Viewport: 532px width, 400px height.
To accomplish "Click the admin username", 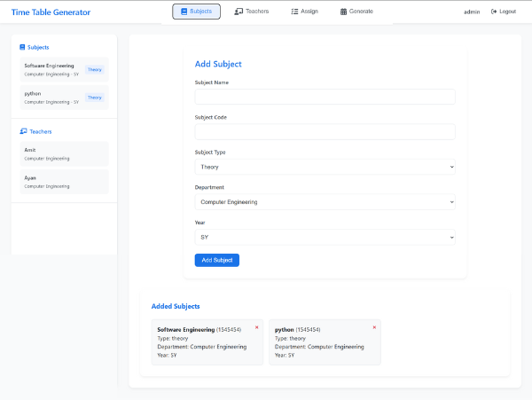I will click(x=472, y=12).
